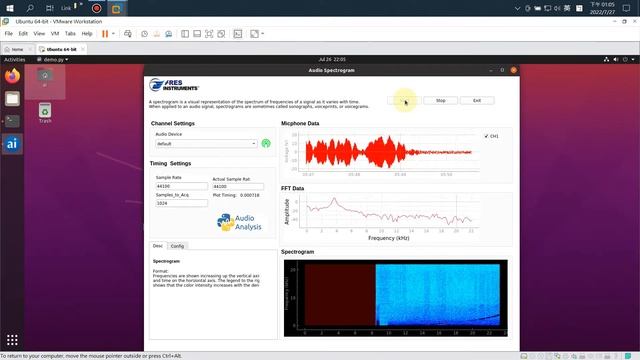Click the Microphone Data waveform plot

[389, 151]
